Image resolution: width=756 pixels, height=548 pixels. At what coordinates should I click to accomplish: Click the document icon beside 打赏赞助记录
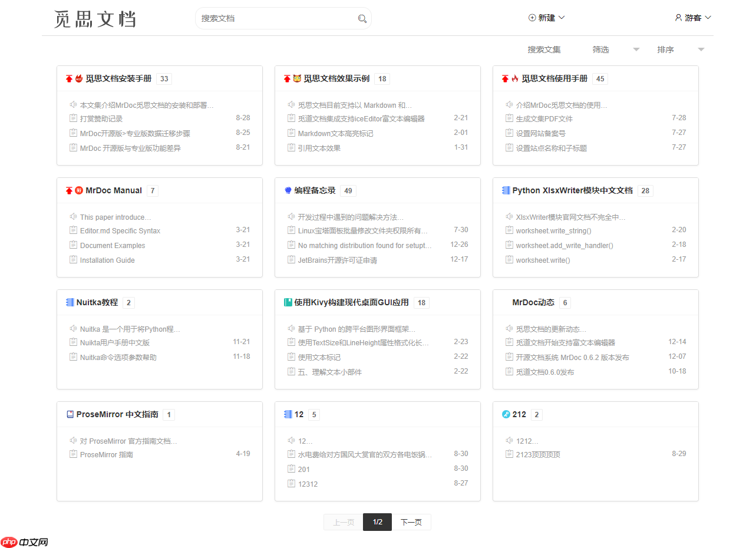pyautogui.click(x=73, y=118)
